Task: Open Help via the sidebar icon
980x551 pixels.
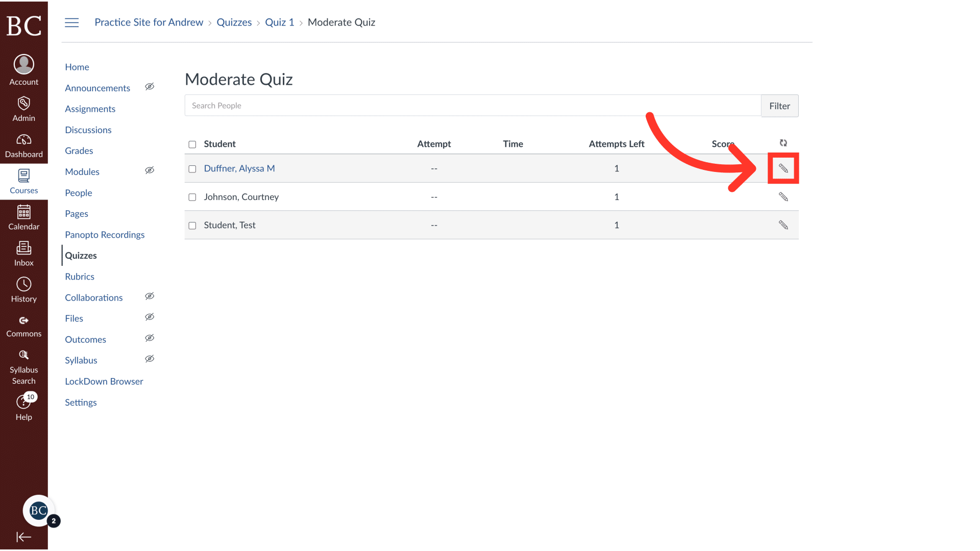Action: click(x=23, y=402)
